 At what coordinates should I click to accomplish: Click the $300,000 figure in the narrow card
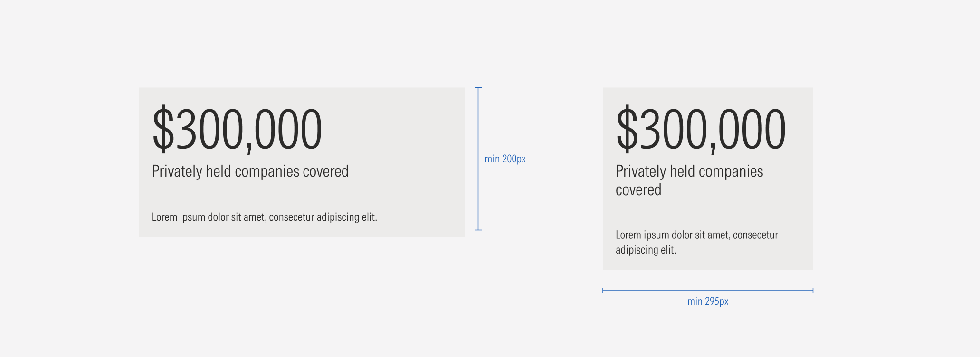(701, 129)
